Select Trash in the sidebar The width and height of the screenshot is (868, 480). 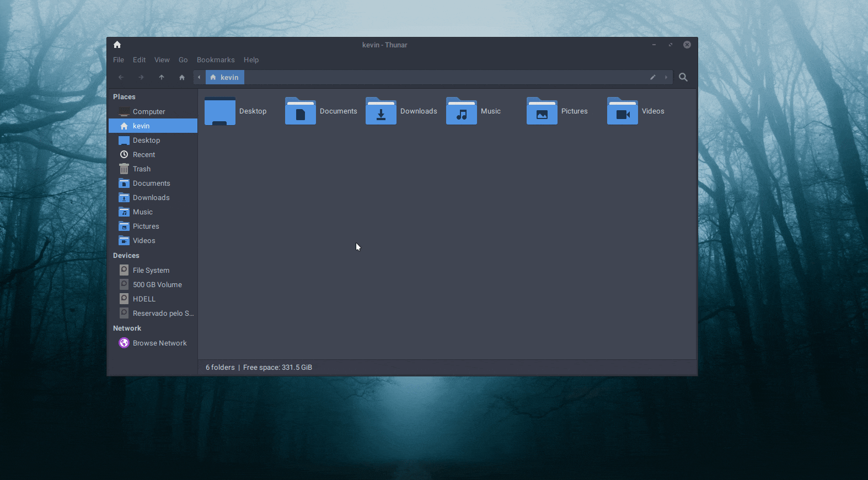point(142,169)
